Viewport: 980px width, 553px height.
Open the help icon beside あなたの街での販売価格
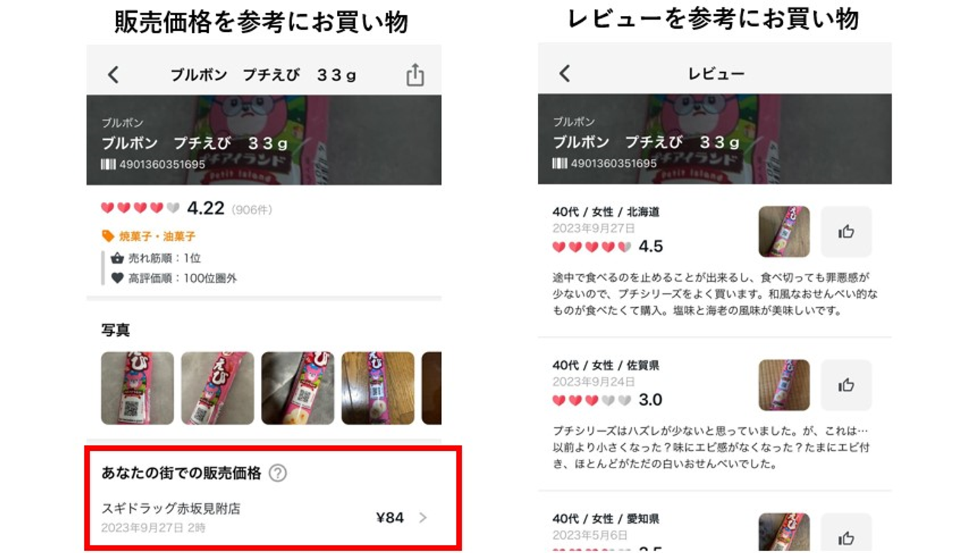tap(278, 473)
